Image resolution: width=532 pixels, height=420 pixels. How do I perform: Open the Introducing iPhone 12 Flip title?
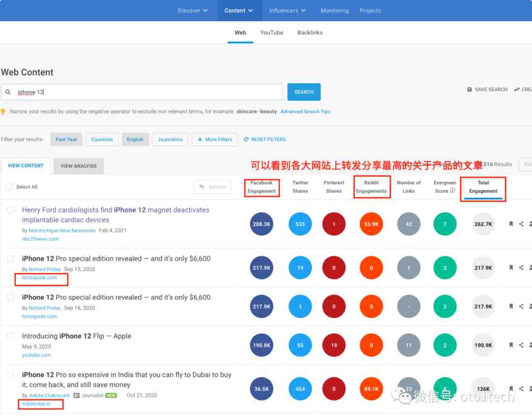[77, 336]
